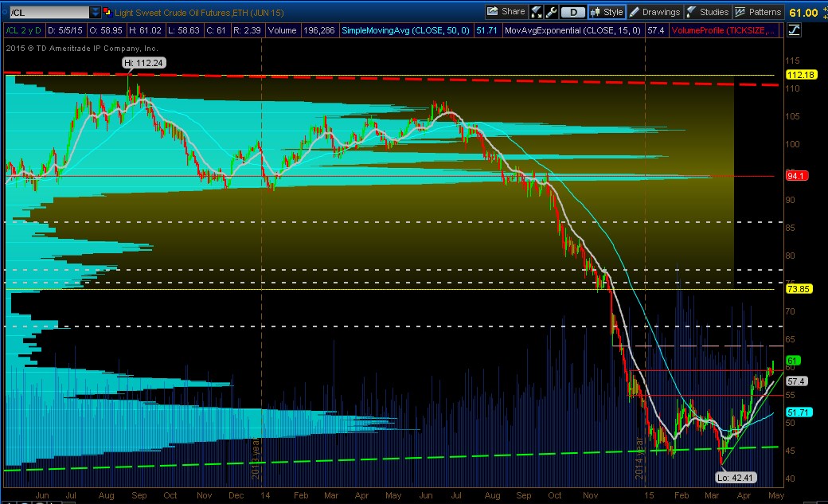Click the small circle icon left of /CL
This screenshot has height=504, width=828.
point(4,12)
